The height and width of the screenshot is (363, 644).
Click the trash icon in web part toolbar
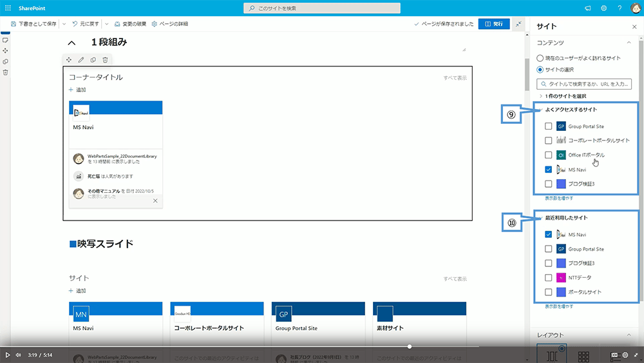coord(105,60)
